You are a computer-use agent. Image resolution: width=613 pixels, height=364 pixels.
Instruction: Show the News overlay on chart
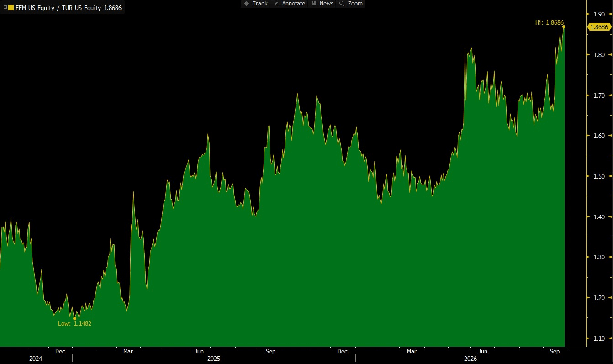pyautogui.click(x=322, y=4)
